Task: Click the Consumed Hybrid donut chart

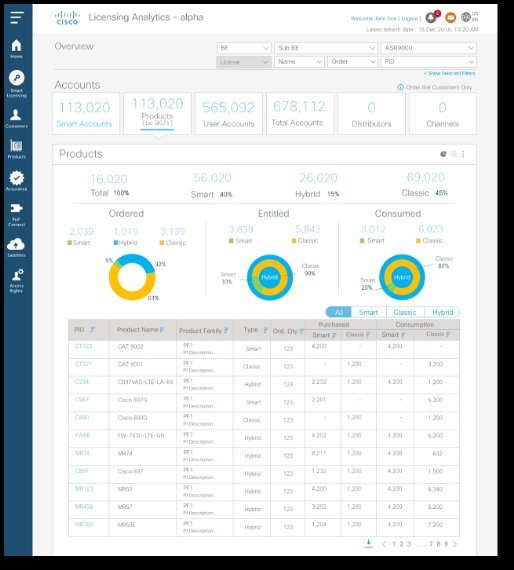Action: pyautogui.click(x=402, y=277)
